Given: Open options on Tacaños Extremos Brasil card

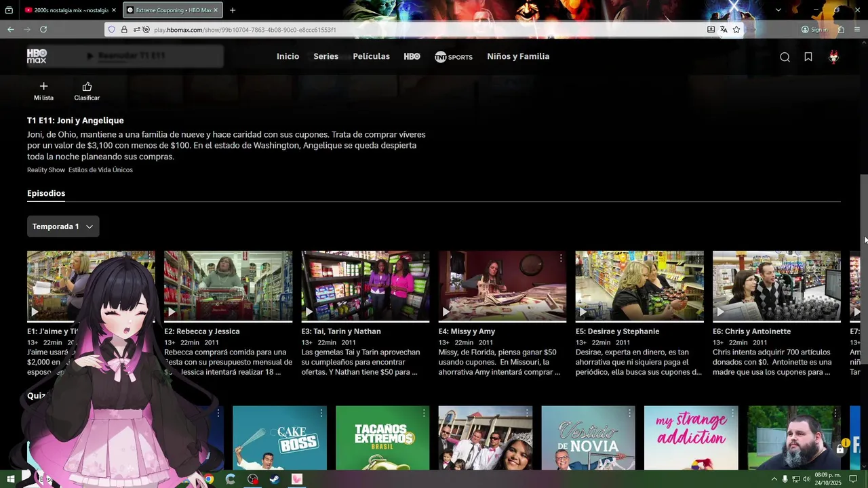Looking at the screenshot, I should coord(424,413).
